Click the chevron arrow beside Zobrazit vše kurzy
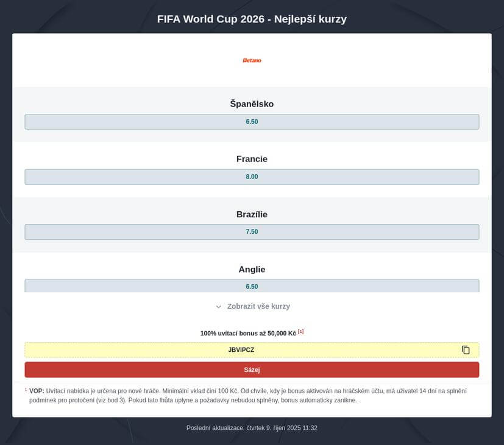The width and height of the screenshot is (504, 445). 219,307
